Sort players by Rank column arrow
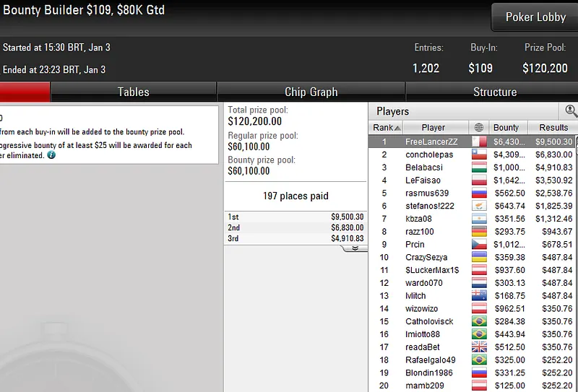 [x=397, y=128]
